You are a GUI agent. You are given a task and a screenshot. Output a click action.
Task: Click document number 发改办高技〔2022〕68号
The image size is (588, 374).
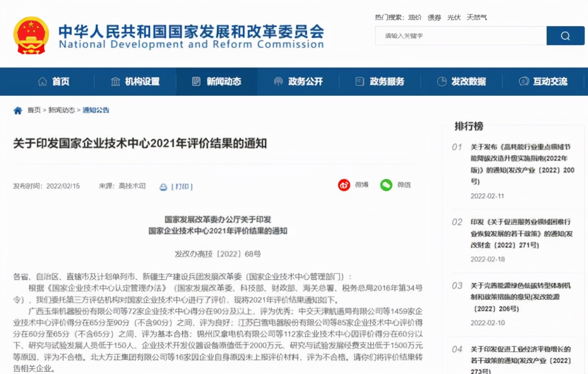[218, 254]
